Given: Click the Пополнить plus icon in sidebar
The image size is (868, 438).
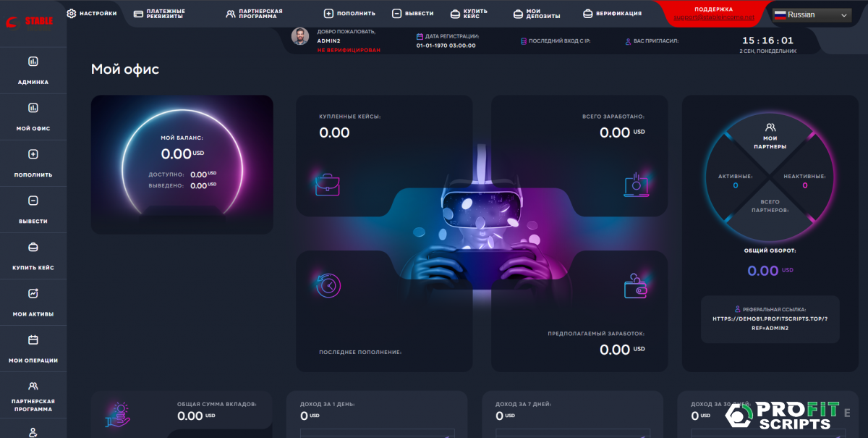Looking at the screenshot, I should tap(33, 155).
